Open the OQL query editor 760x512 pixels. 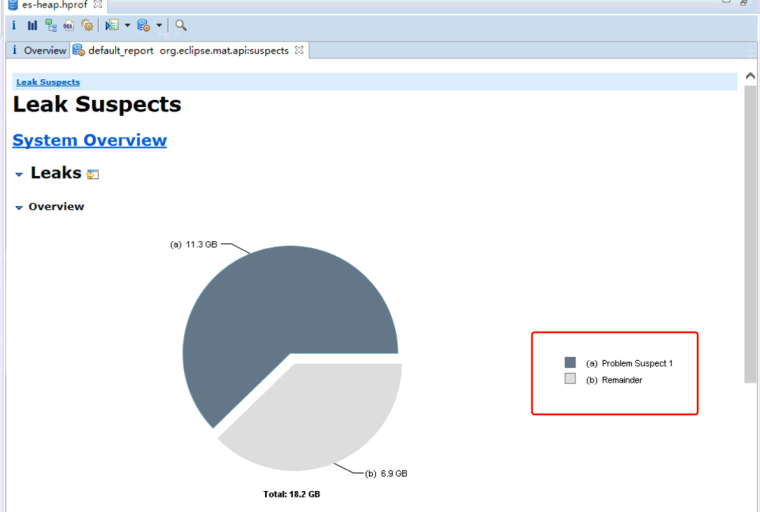(x=69, y=25)
